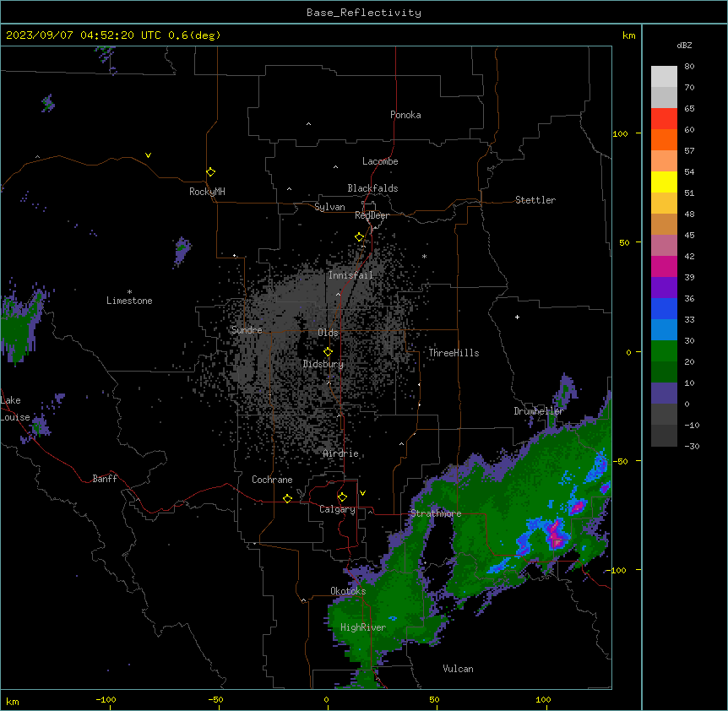The image size is (728, 711).
Task: Click the Blackfalds city label
Action: click(x=372, y=188)
